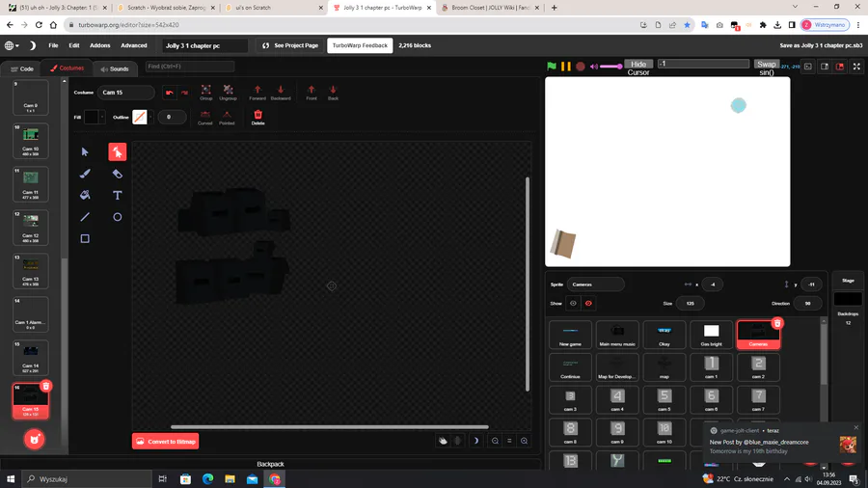Open the language globe dropdown
The image size is (868, 488).
point(12,45)
